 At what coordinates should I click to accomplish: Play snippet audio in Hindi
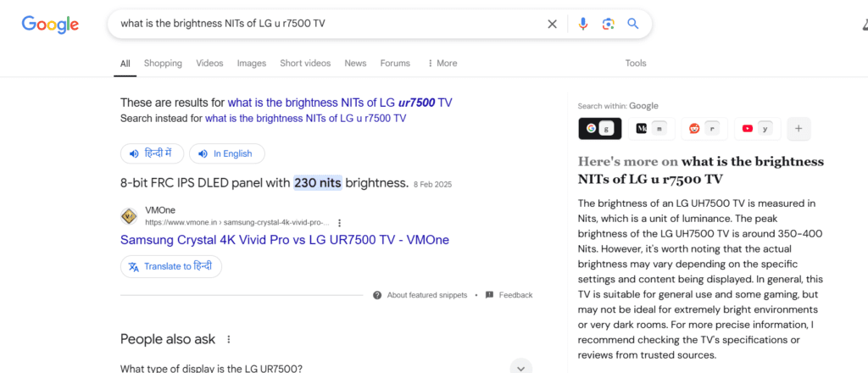pos(152,153)
